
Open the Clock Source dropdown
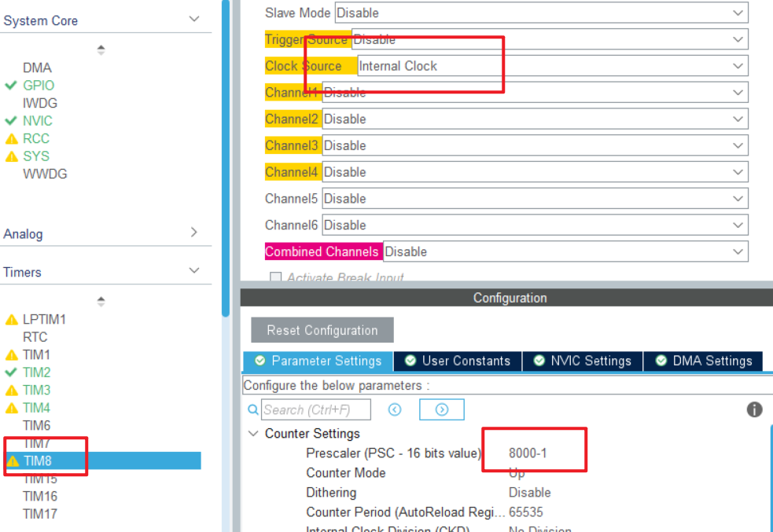tap(552, 66)
